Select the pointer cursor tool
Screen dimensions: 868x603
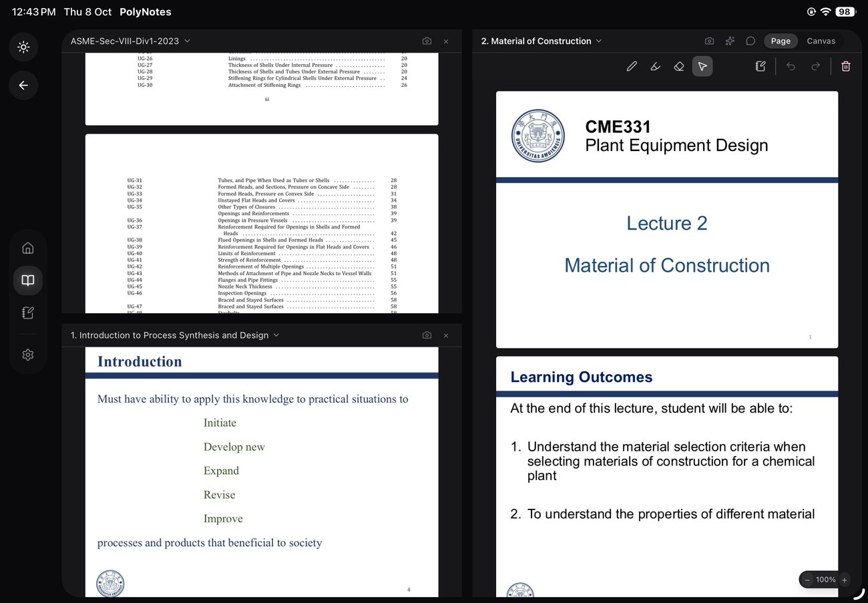702,66
